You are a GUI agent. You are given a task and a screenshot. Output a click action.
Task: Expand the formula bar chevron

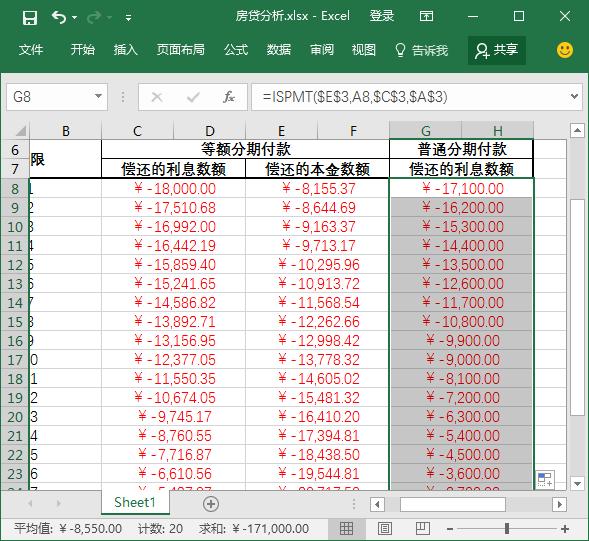574,97
